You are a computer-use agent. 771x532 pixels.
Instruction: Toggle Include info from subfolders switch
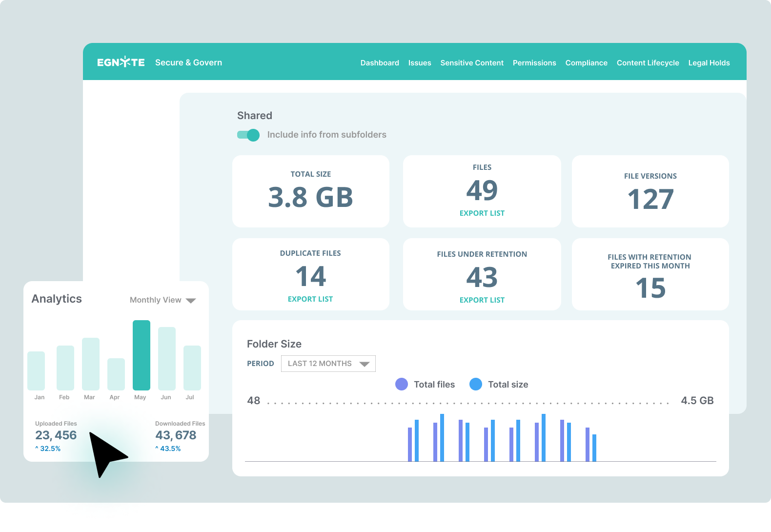(248, 135)
